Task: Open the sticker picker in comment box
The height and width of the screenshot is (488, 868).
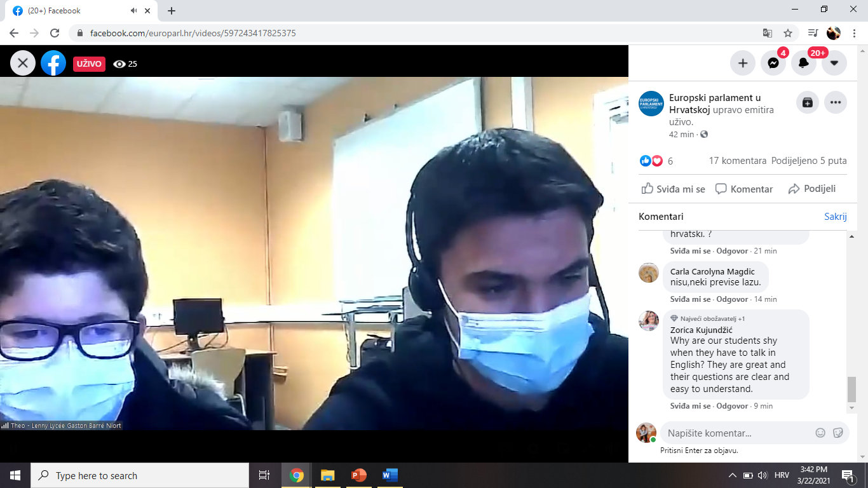Action: pos(838,433)
